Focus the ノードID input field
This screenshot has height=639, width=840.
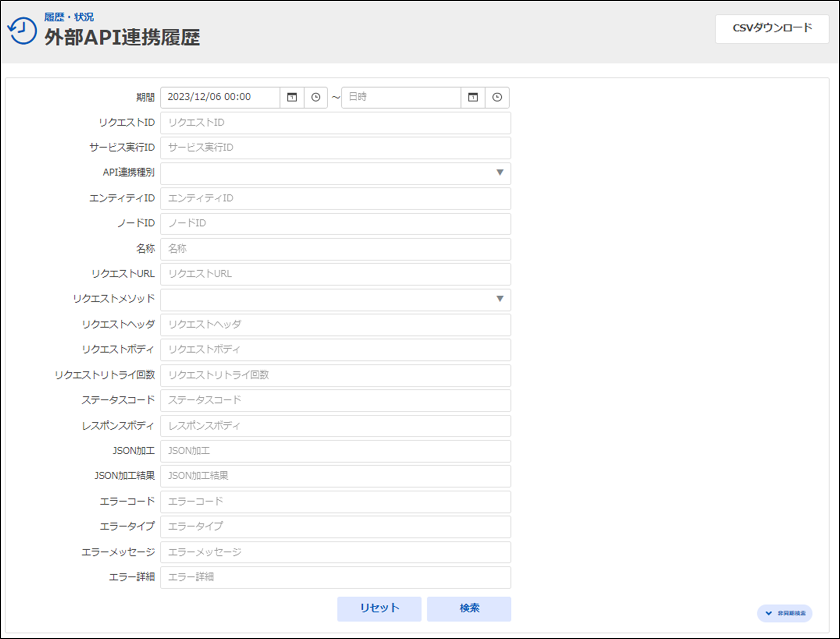click(x=336, y=224)
